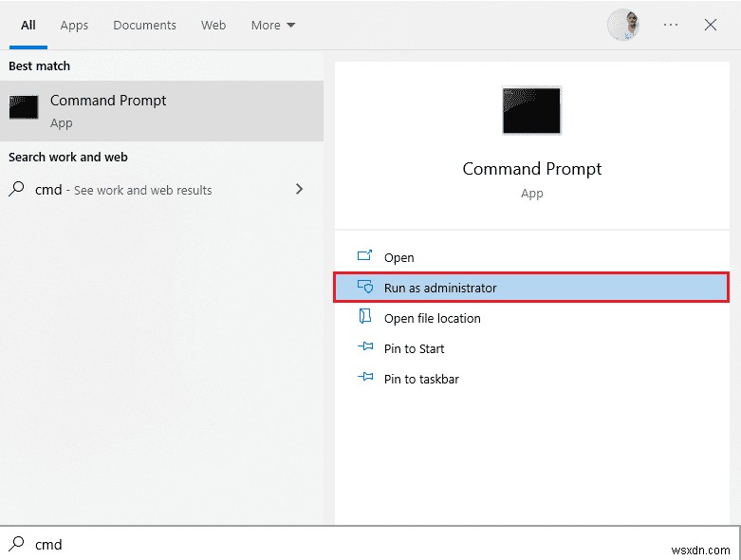Open the user account profile picture
This screenshot has height=560, width=741.
[x=623, y=26]
